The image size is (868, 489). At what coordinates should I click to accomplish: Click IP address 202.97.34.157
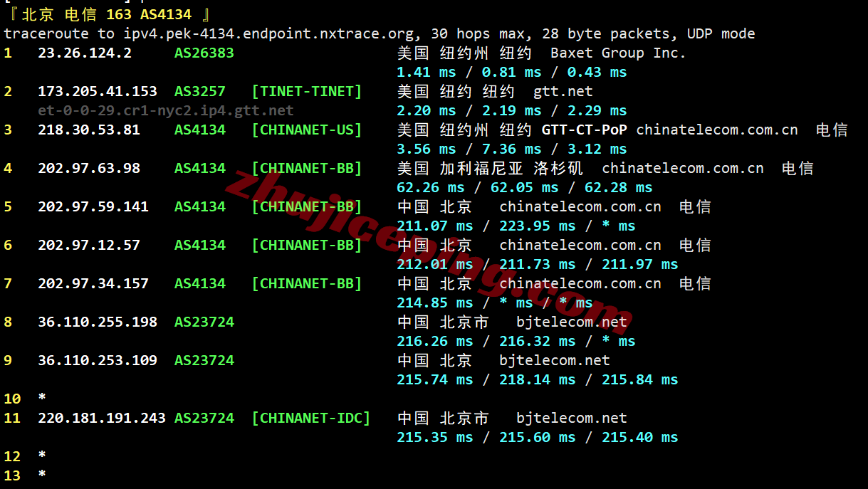[93, 283]
